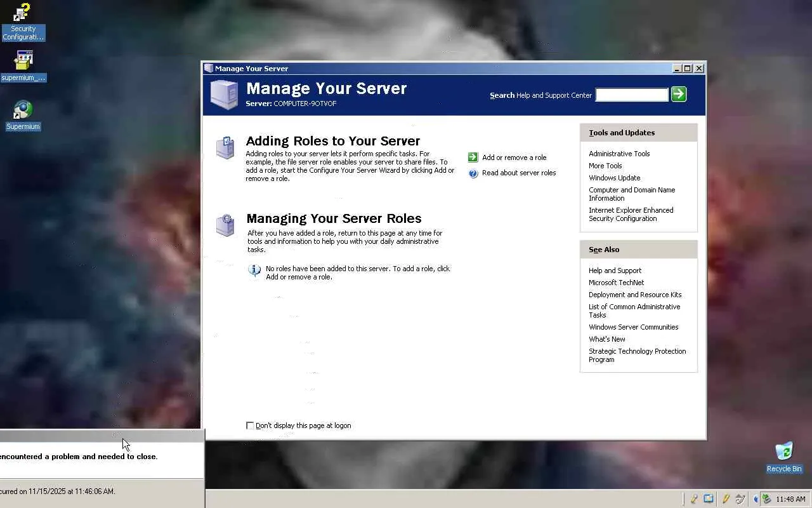The image size is (812, 508).
Task: Launch Windows Update from Tools and Updates
Action: click(x=614, y=178)
